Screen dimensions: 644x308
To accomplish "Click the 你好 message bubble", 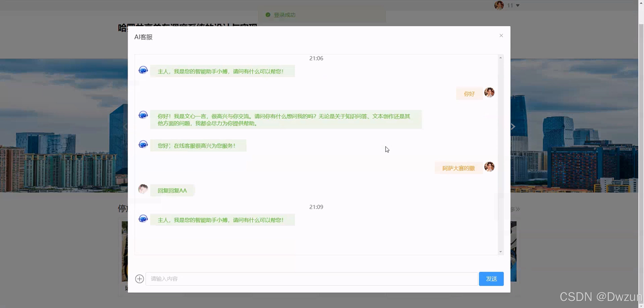I will 469,94.
